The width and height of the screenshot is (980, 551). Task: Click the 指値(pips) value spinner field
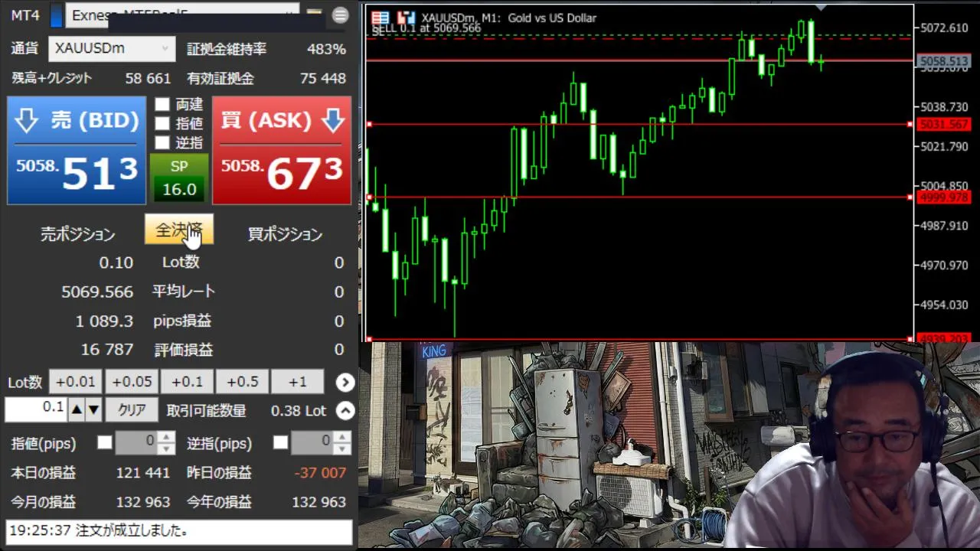coord(145,442)
